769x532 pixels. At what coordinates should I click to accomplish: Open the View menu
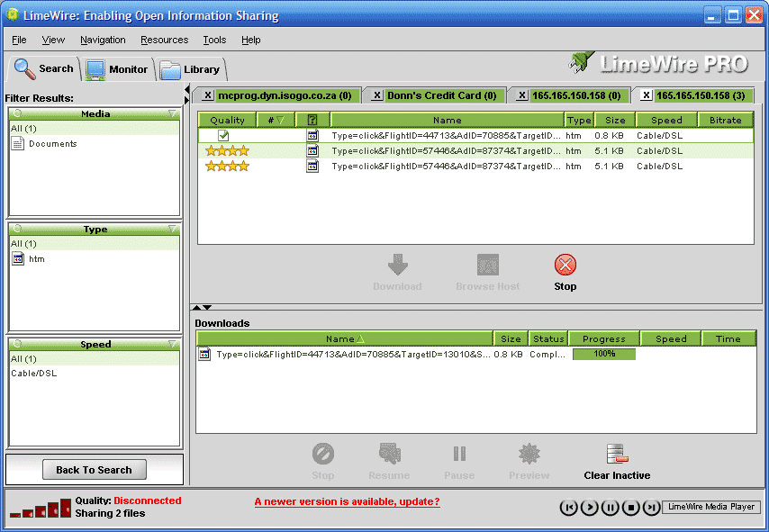coord(53,40)
